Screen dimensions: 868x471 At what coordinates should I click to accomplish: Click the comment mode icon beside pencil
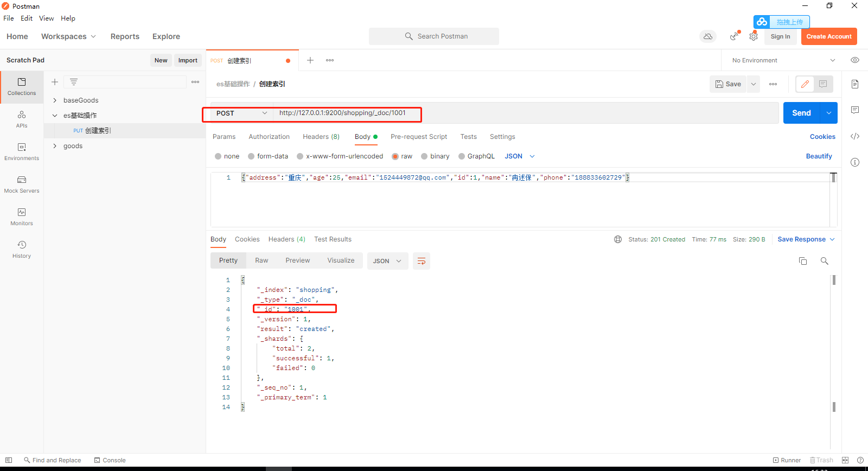(823, 84)
